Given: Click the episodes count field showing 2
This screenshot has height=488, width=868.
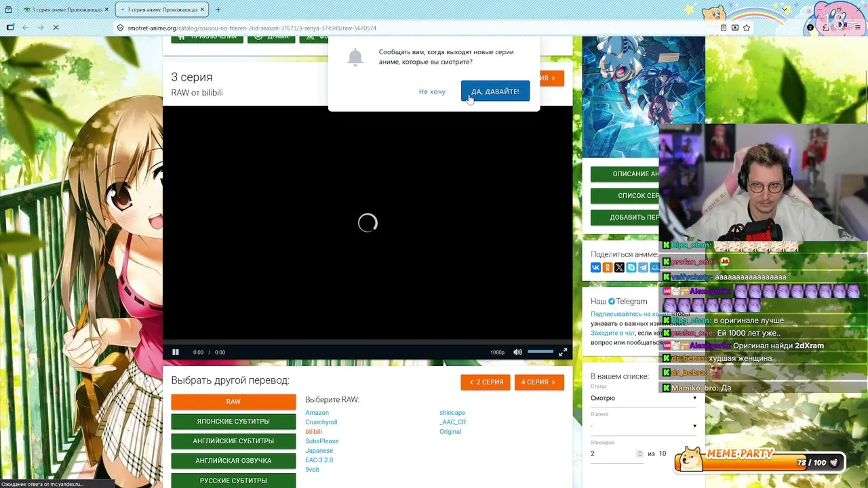Looking at the screenshot, I should (x=612, y=453).
